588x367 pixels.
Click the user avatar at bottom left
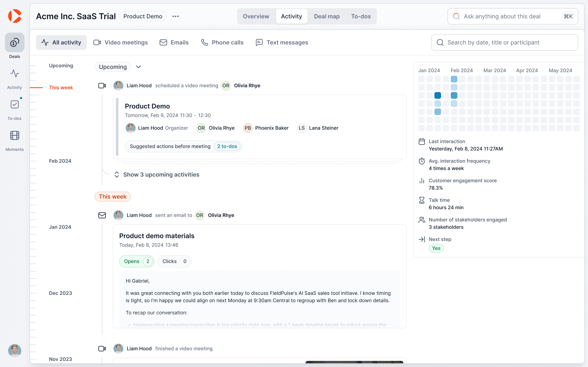pos(14,350)
